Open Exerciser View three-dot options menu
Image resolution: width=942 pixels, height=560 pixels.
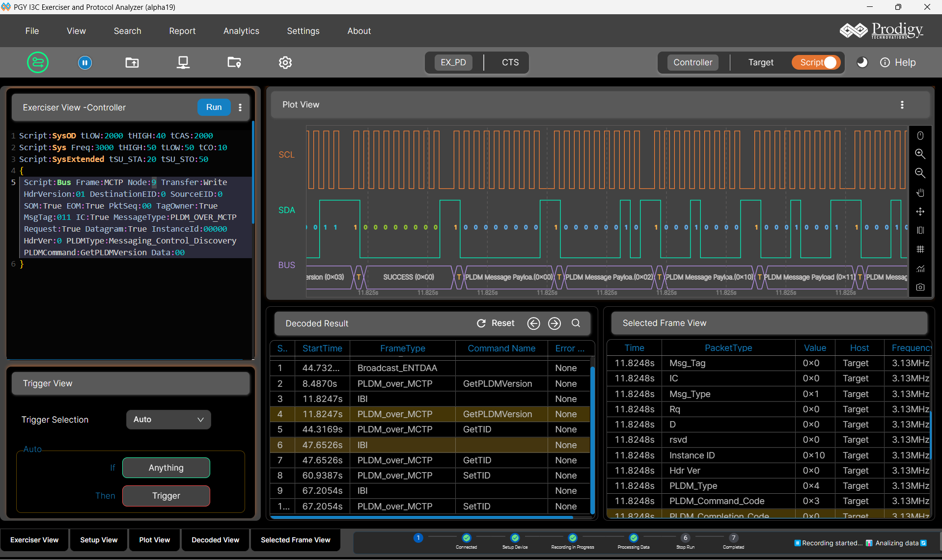pos(240,107)
